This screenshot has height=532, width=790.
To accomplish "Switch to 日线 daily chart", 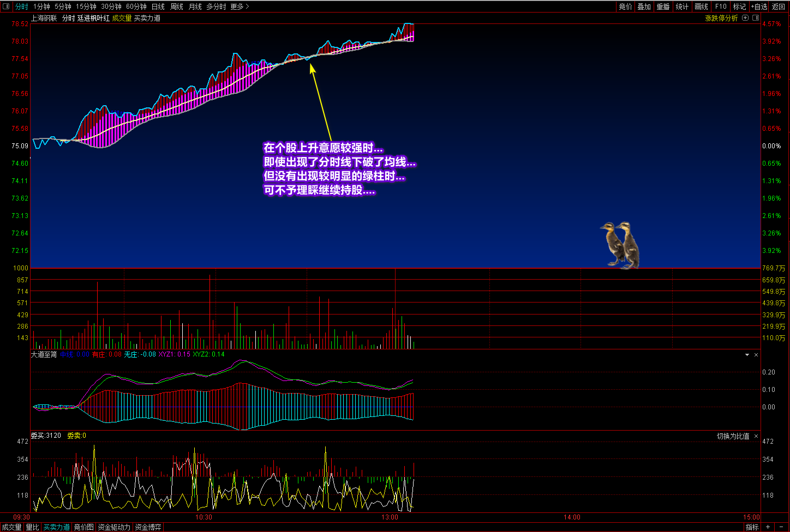I will point(158,7).
